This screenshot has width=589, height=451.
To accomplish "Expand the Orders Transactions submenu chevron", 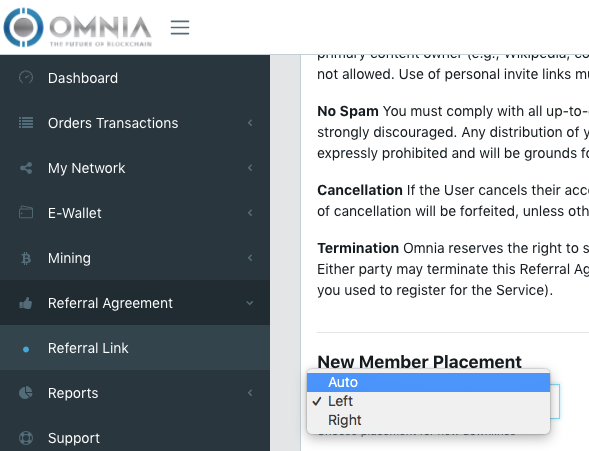I will coord(250,123).
